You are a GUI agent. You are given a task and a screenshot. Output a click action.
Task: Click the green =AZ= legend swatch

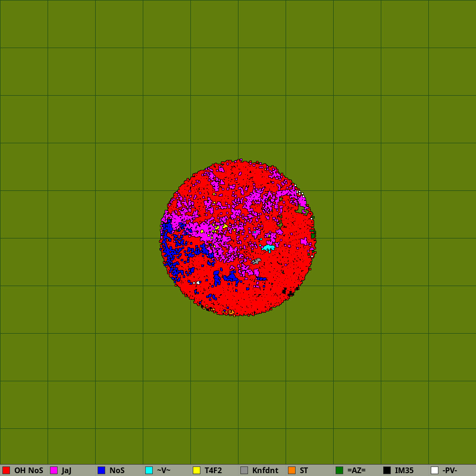(x=339, y=470)
